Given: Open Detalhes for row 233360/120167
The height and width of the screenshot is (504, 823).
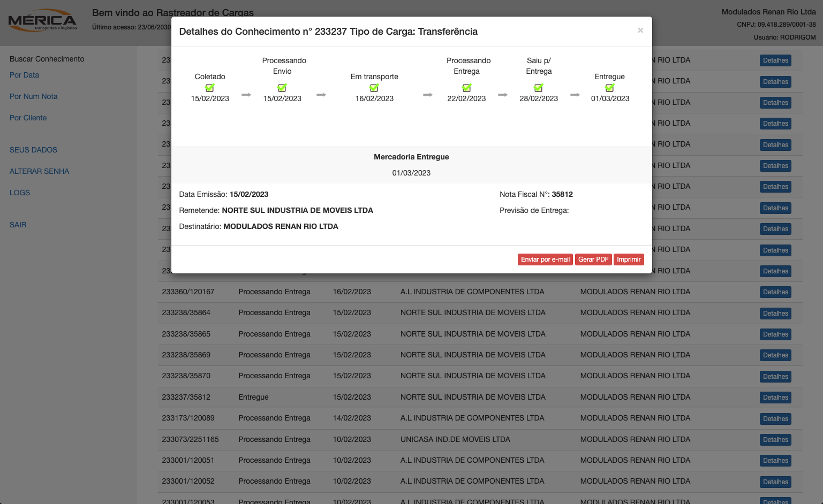Looking at the screenshot, I should [775, 292].
